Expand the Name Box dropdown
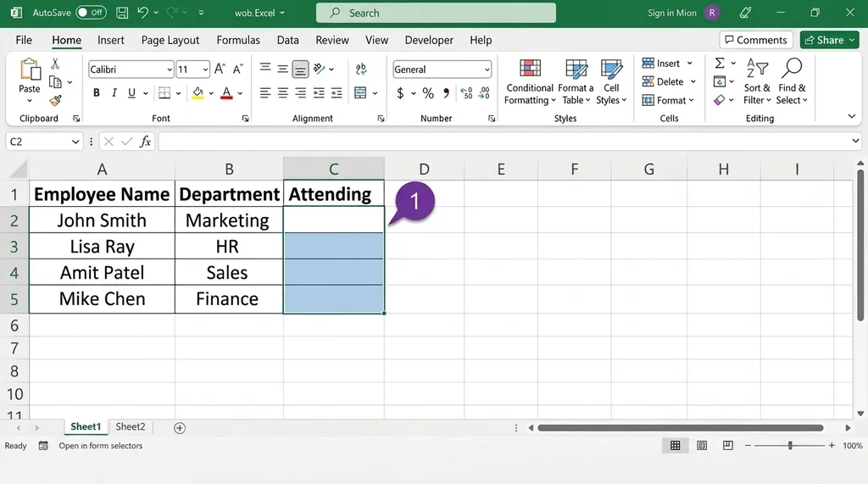868x484 pixels. click(x=75, y=142)
